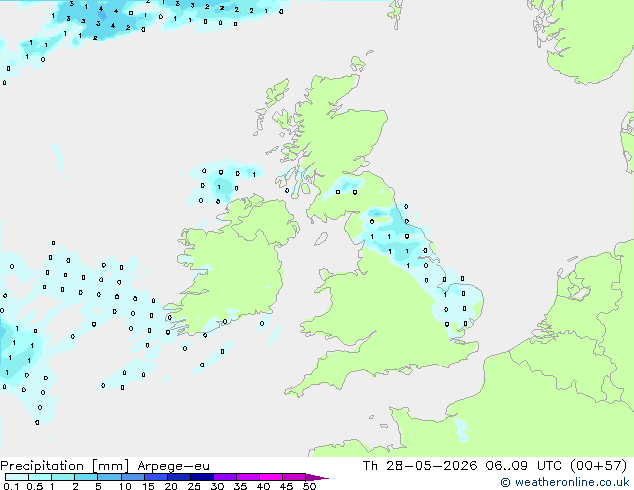Click the 45 to 50 mm legend swatch
Screen dimensions: 634x490
[294, 477]
